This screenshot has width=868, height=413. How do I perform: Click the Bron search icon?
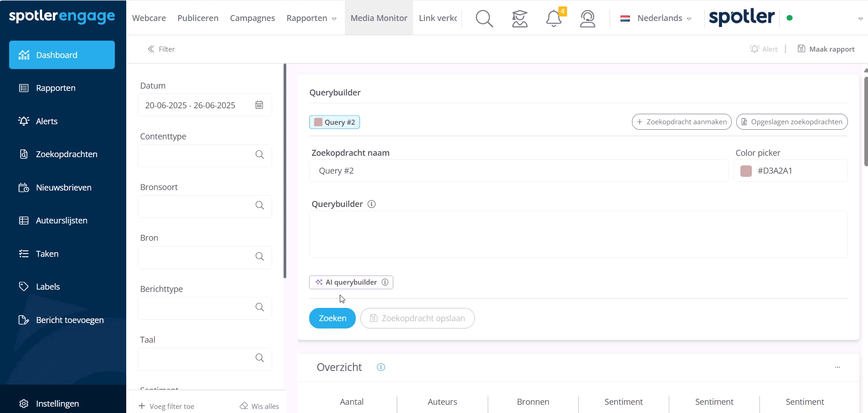tap(260, 257)
